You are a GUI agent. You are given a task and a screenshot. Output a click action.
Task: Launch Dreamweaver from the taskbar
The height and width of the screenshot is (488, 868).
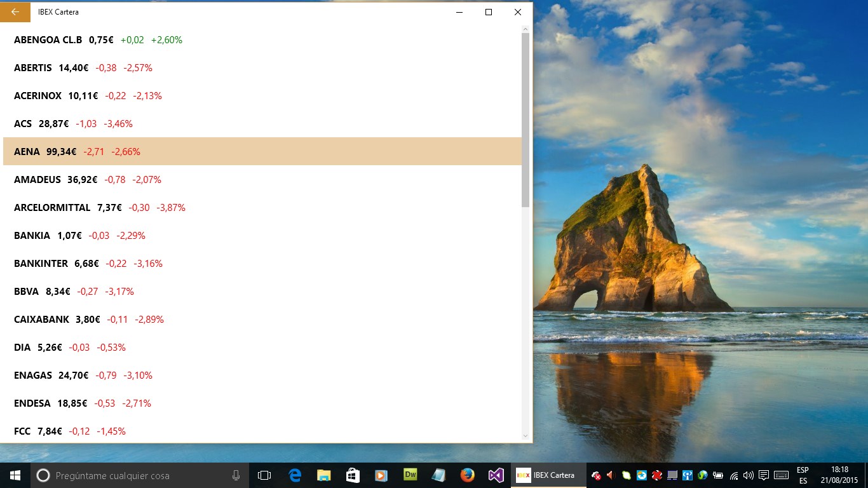[410, 475]
